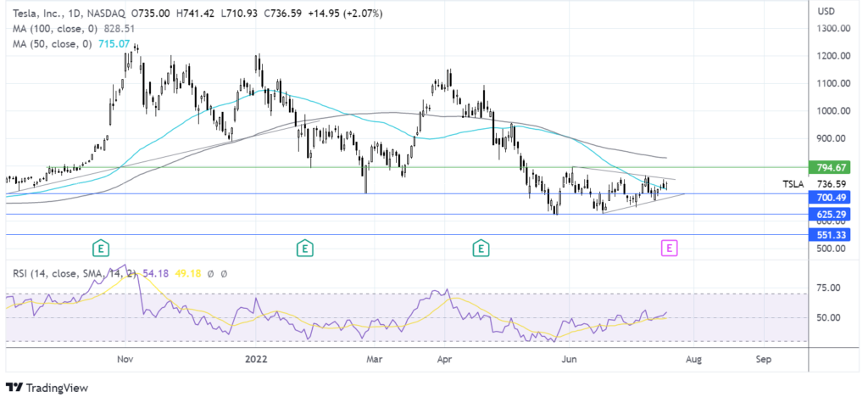Viewport: 868px width, 403px height.
Task: Click the Mar date axis label
Action: (x=376, y=359)
